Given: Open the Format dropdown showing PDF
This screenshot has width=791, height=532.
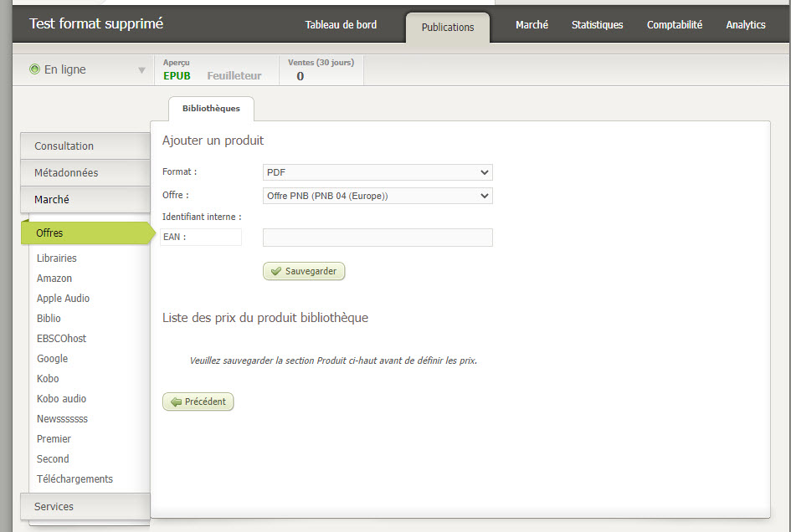Looking at the screenshot, I should pos(378,172).
